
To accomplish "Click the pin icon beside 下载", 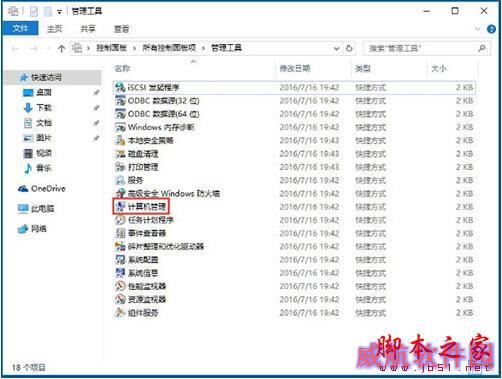I will pos(96,108).
